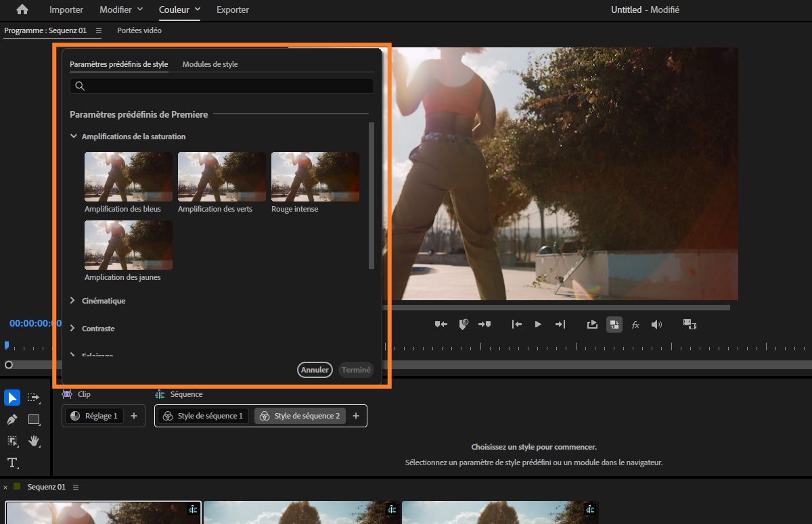This screenshot has width=812, height=524.
Task: Select the Hand tool
Action: [35, 441]
